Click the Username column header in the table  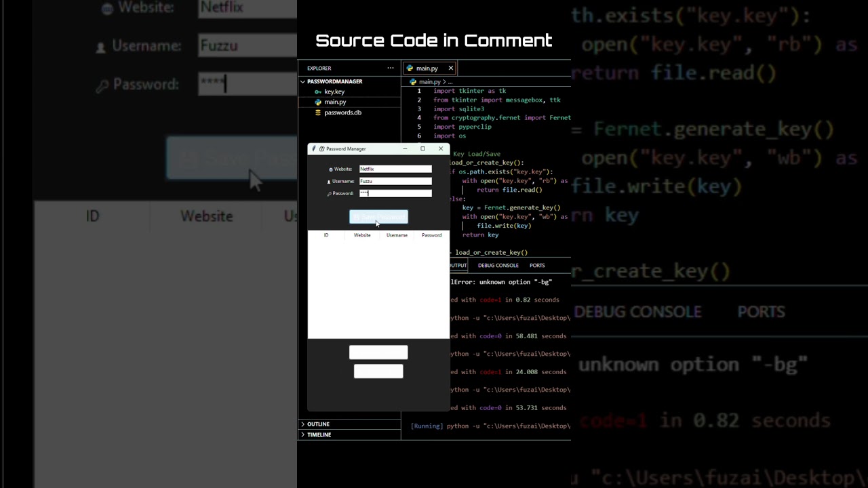coord(397,235)
